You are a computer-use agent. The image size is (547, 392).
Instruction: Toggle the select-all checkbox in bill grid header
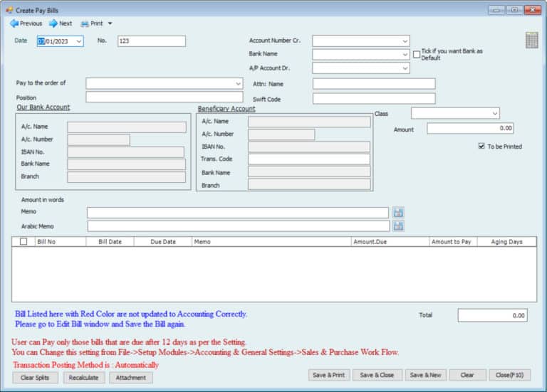[x=24, y=242]
